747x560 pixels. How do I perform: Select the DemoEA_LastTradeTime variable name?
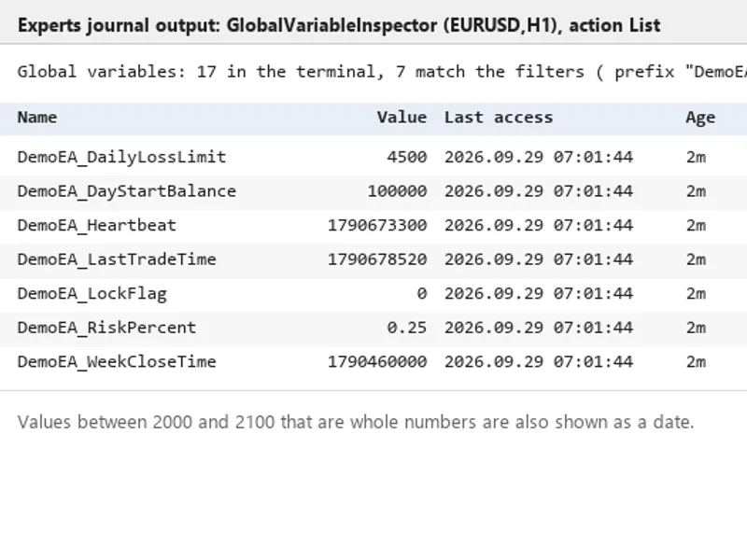pos(117,259)
